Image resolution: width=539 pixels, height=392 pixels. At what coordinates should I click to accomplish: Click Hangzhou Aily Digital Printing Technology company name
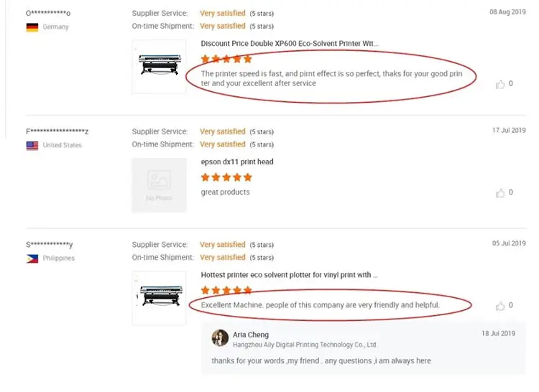(305, 345)
